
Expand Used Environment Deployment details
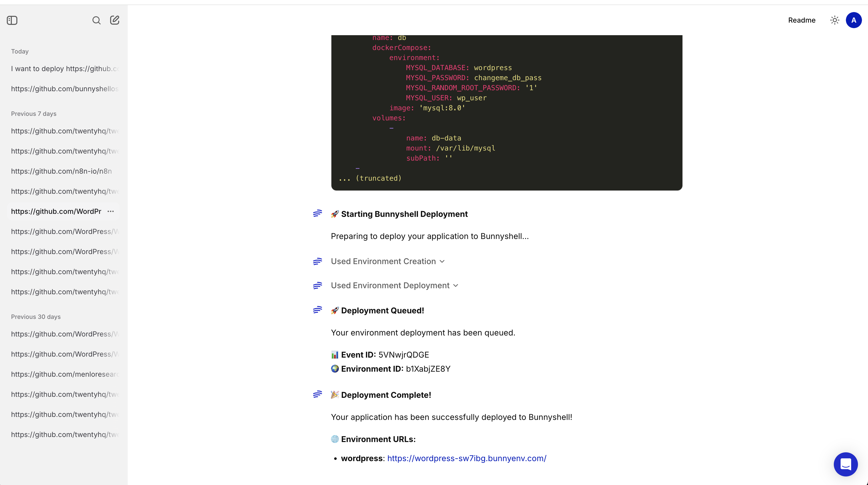point(395,286)
